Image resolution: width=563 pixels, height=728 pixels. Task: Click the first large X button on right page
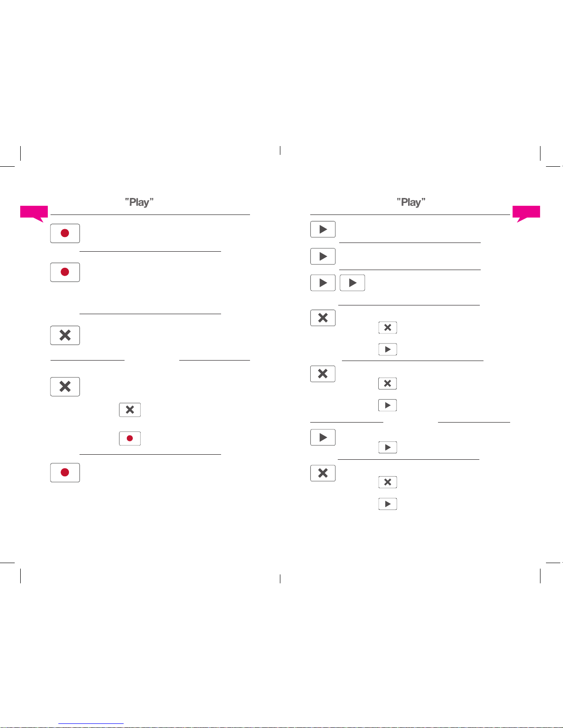[323, 318]
